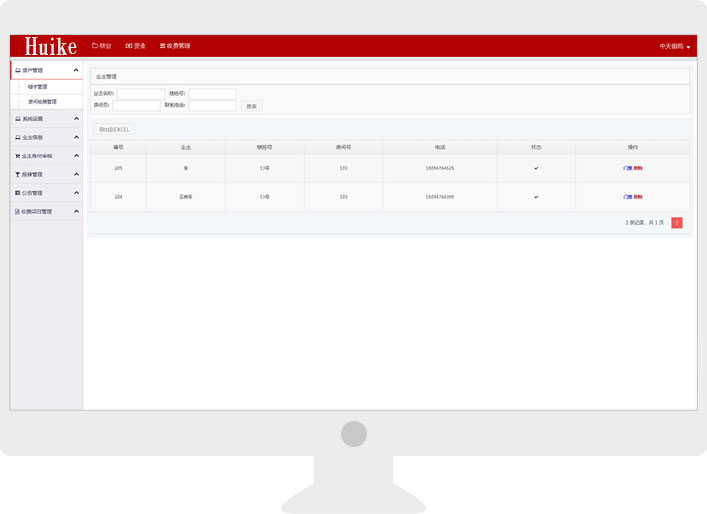Image resolution: width=707 pixels, height=514 pixels.
Task: Open the user account dropdown at top right
Action: pyautogui.click(x=676, y=47)
